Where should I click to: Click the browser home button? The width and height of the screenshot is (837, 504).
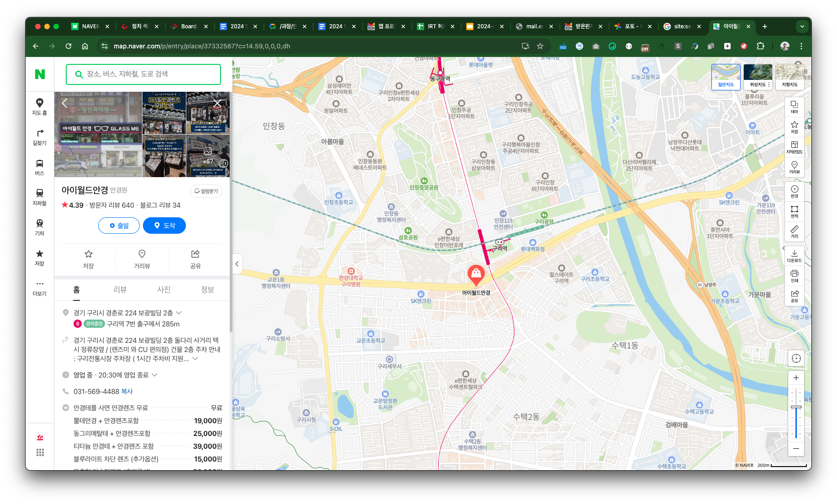pyautogui.click(x=85, y=46)
